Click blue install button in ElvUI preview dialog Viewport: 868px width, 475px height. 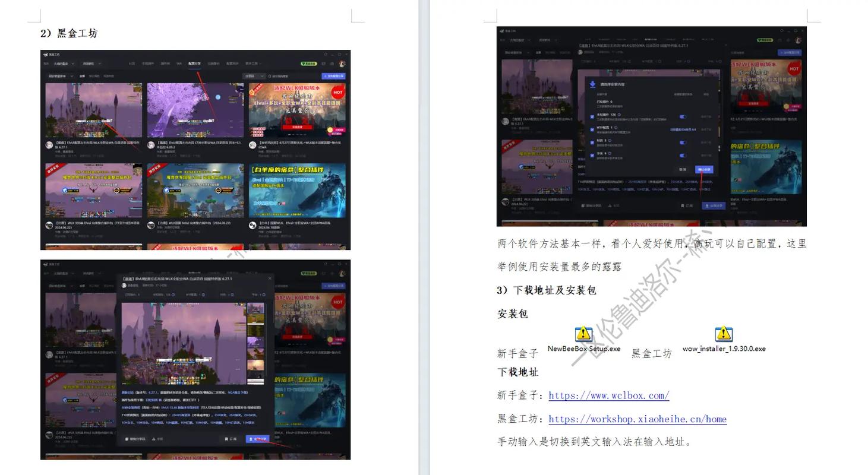(x=257, y=439)
